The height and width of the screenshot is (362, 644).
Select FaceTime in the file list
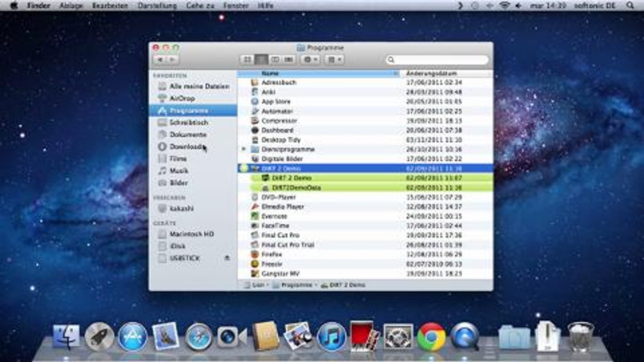coord(365,226)
